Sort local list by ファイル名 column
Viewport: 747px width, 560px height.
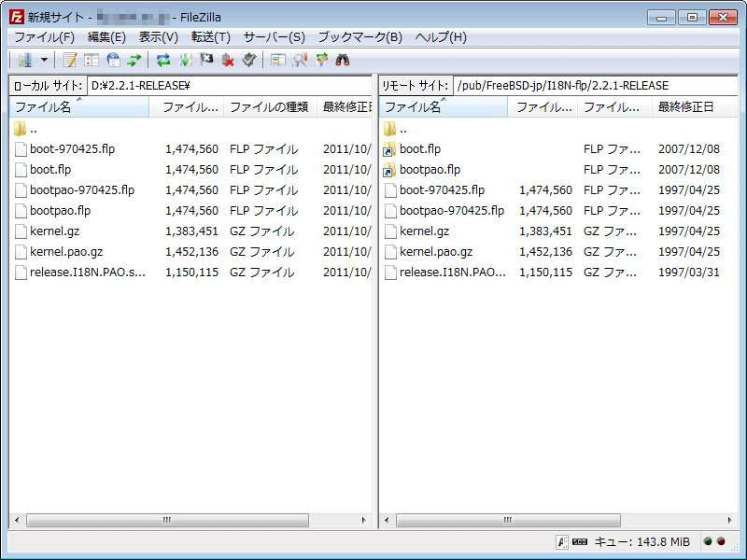click(79, 106)
